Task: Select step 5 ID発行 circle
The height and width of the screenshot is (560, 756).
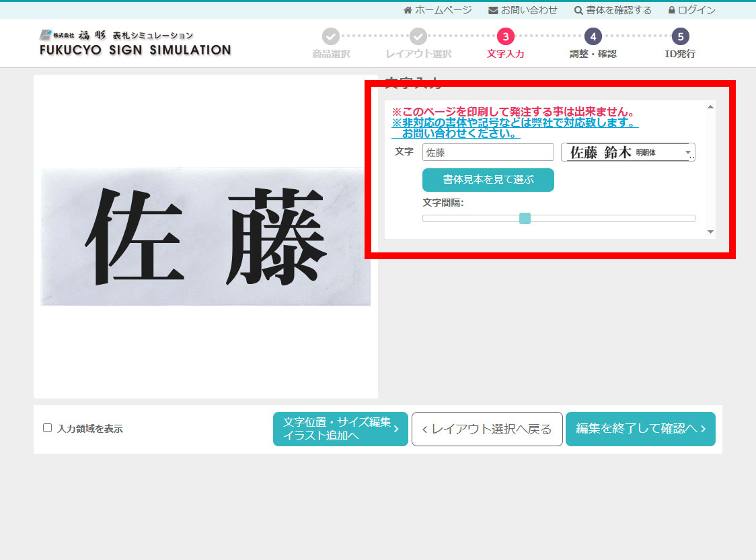Action: point(680,36)
